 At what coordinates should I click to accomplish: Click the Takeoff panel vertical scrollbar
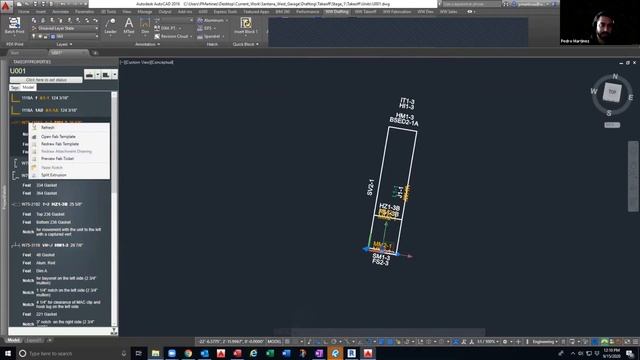pyautogui.click(x=114, y=209)
